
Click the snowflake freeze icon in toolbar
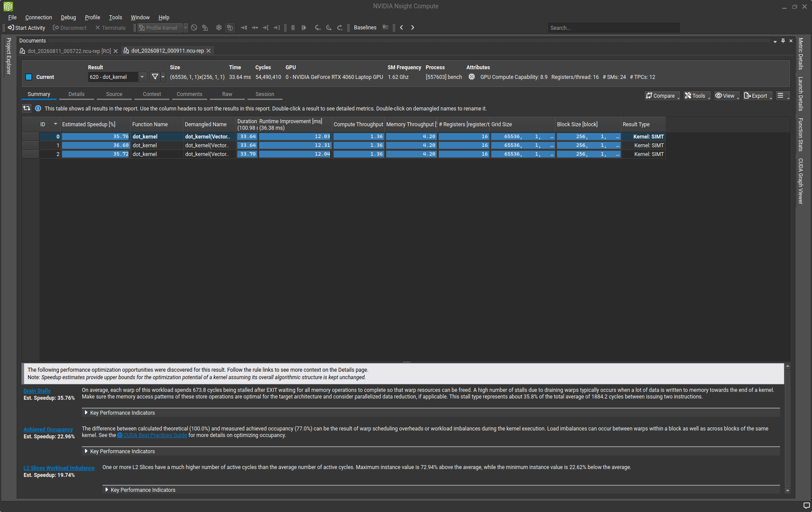point(219,28)
